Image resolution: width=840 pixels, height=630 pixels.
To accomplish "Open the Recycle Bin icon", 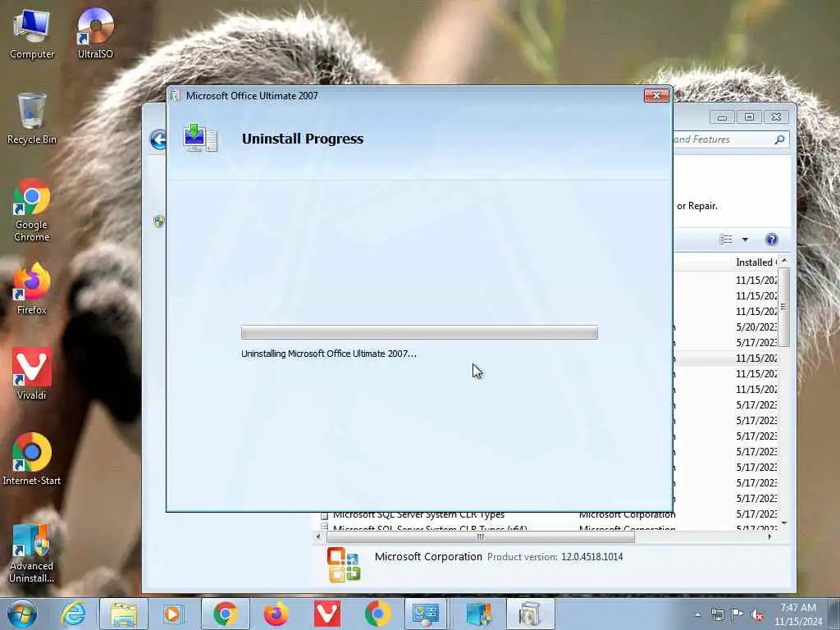I will pos(32,119).
